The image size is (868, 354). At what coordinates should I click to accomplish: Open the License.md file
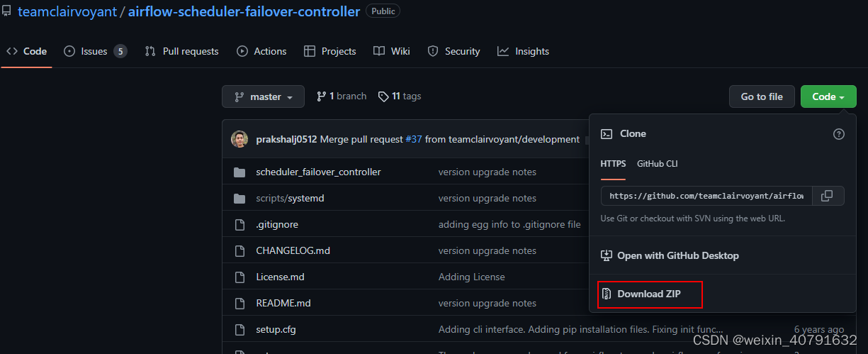click(280, 277)
